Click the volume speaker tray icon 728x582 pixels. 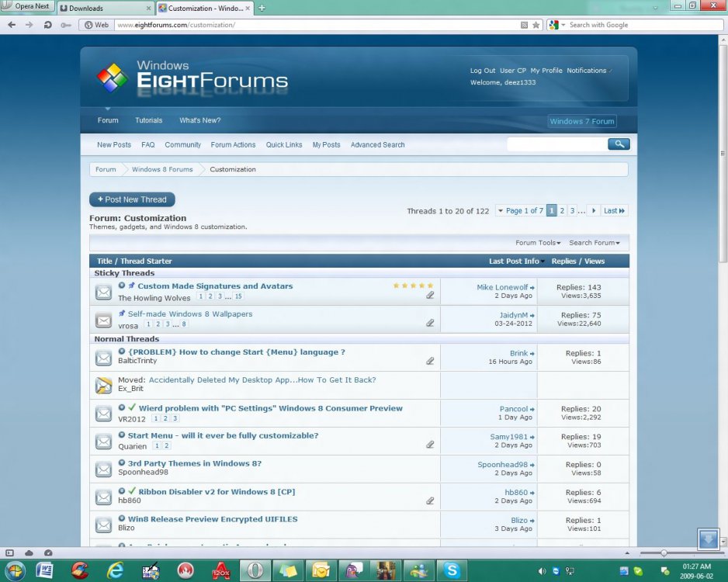point(542,571)
